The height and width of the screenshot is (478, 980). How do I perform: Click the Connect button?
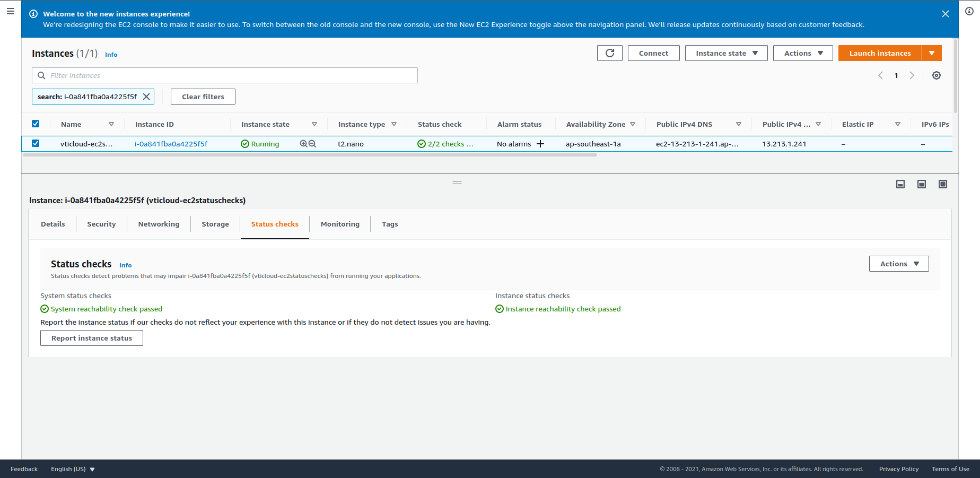pos(653,53)
